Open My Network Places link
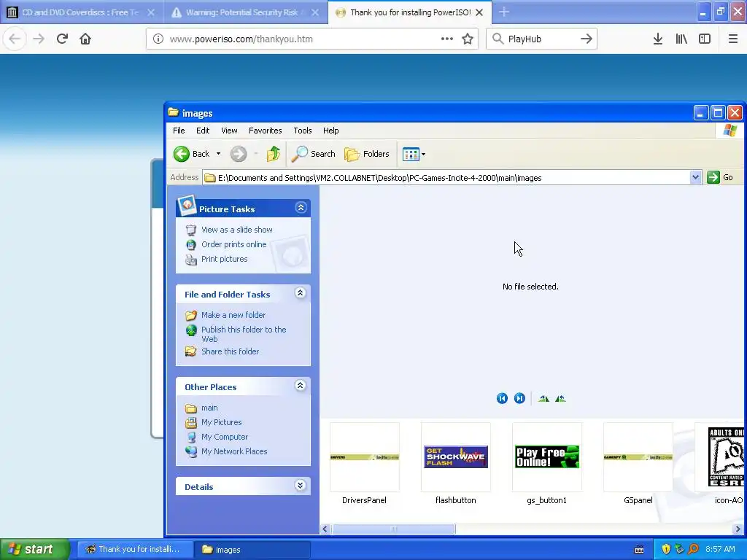Screen dimensions: 747x560 coord(234,451)
